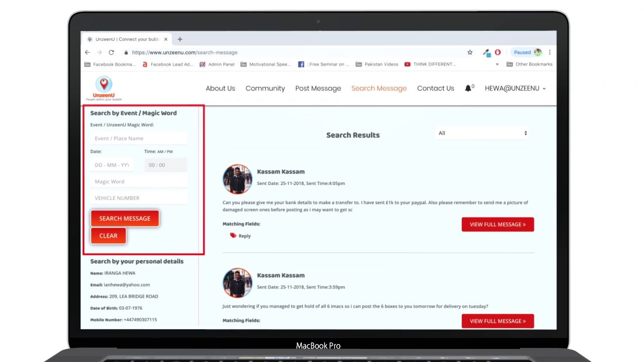Click the 00:00 time field
The width and height of the screenshot is (644, 362).
(166, 165)
